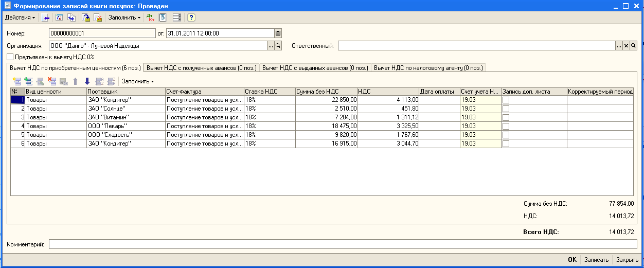Image resolution: width=644 pixels, height=268 pixels.
Task: Move row down with blue arrow
Action: (87, 81)
